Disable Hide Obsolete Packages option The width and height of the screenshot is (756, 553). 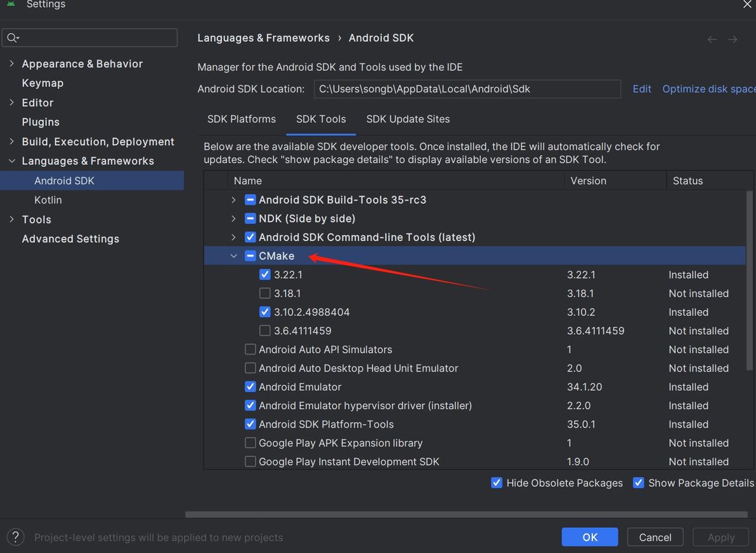(497, 483)
